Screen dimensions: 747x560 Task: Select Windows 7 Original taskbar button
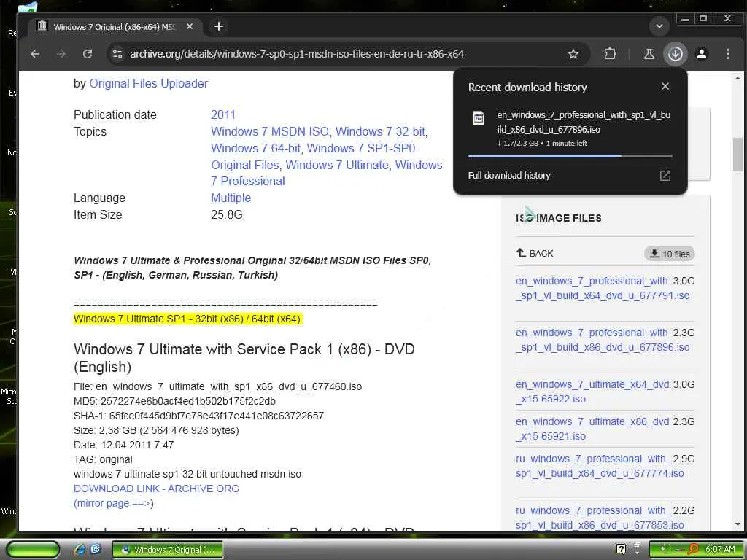tap(167, 550)
